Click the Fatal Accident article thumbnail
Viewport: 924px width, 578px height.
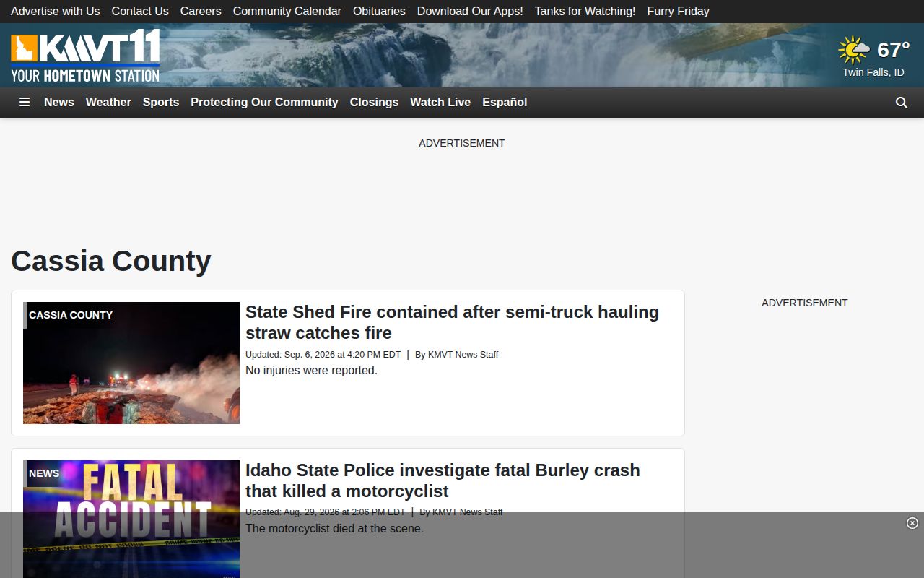[131, 519]
